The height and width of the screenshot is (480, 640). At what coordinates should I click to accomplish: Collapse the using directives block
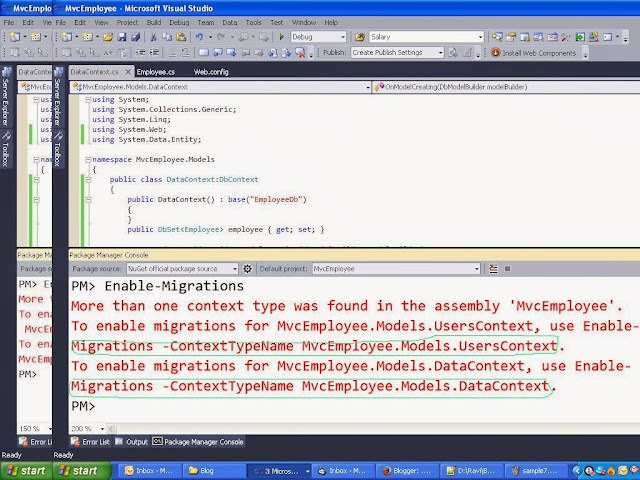coord(88,100)
